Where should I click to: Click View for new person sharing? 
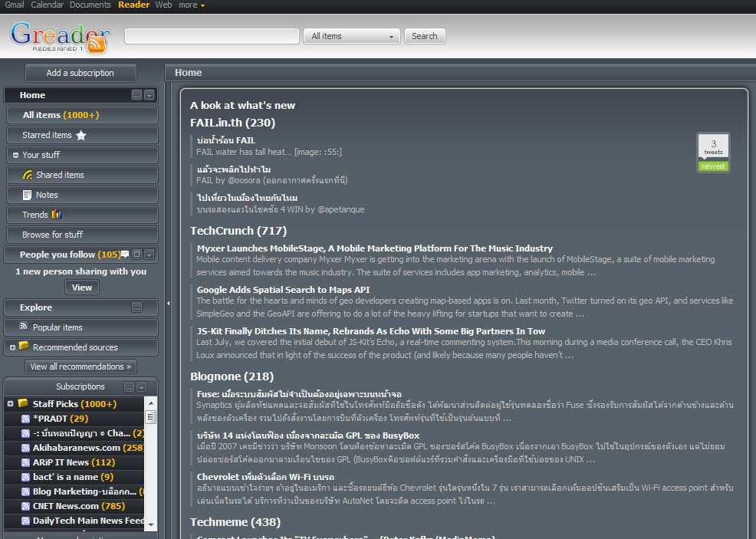82,288
